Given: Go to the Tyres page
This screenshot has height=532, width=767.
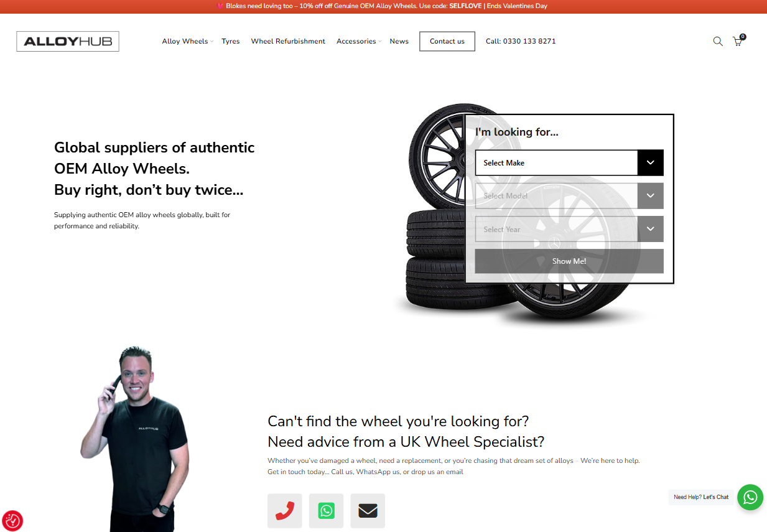Looking at the screenshot, I should [230, 42].
